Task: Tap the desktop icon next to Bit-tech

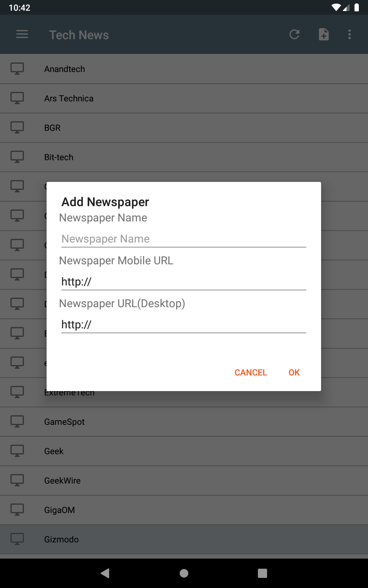Action: coord(17,157)
